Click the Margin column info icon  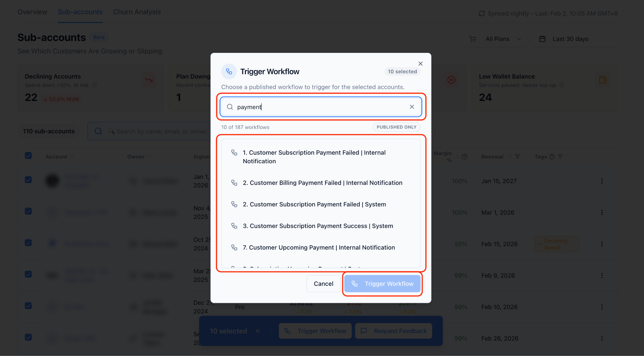pos(464,157)
